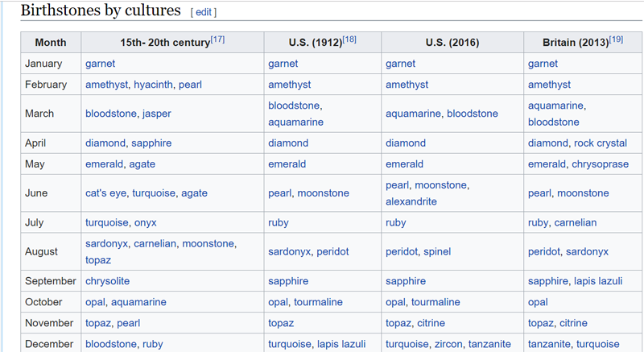The width and height of the screenshot is (644, 352).
Task: Select the cat's eye link for June
Action: click(105, 193)
